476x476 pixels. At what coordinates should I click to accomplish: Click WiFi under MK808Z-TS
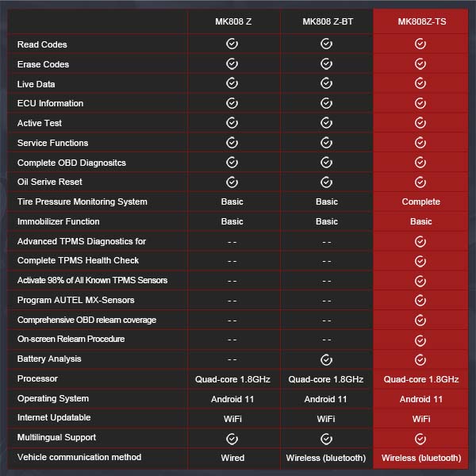pos(421,419)
